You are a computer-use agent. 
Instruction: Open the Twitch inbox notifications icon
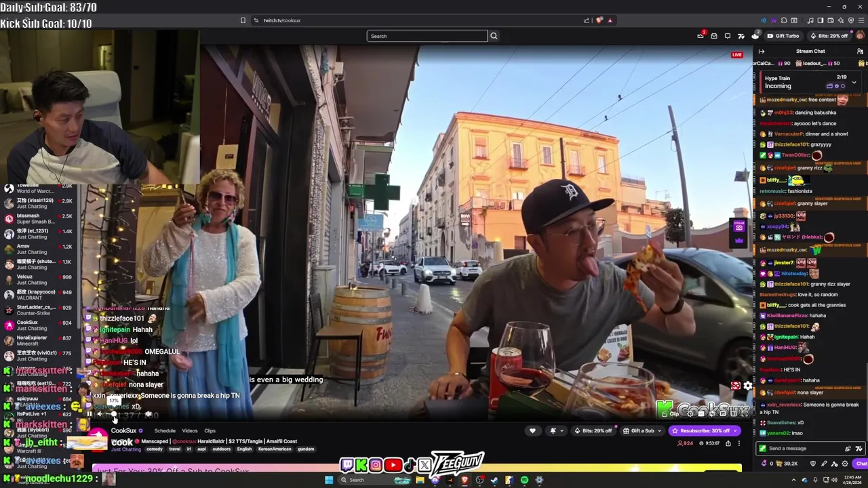[x=714, y=36]
